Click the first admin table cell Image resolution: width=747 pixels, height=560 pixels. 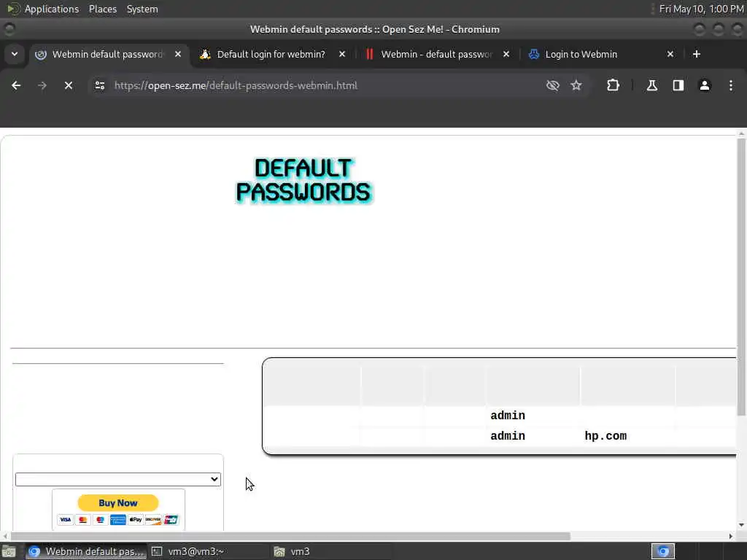coord(508,415)
